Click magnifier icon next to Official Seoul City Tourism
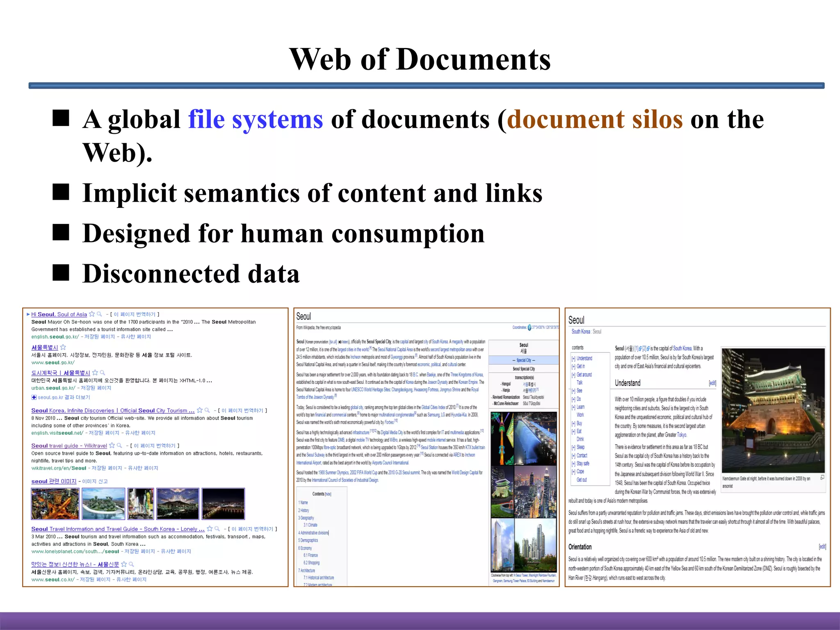Screen dimensions: 840x630 (x=207, y=410)
